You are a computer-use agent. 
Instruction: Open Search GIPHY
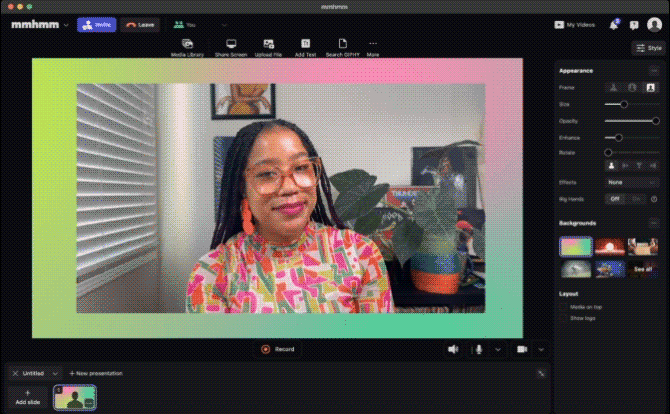pos(342,48)
